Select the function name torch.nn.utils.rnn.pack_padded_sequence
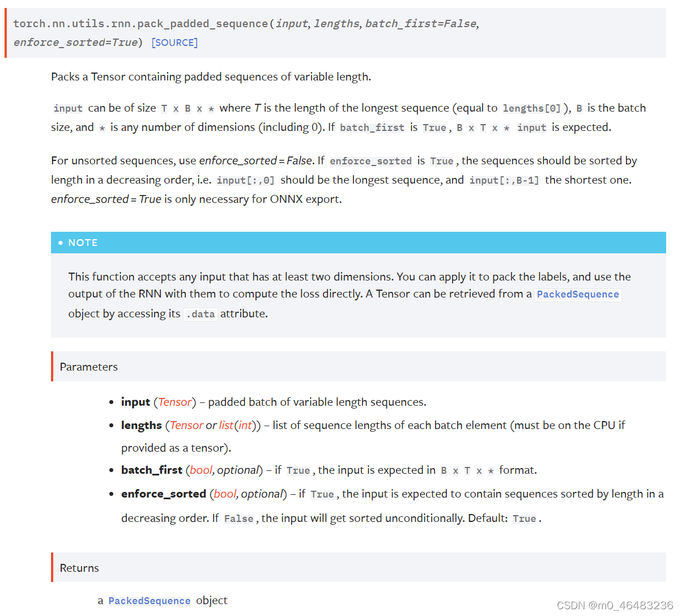 click(140, 24)
